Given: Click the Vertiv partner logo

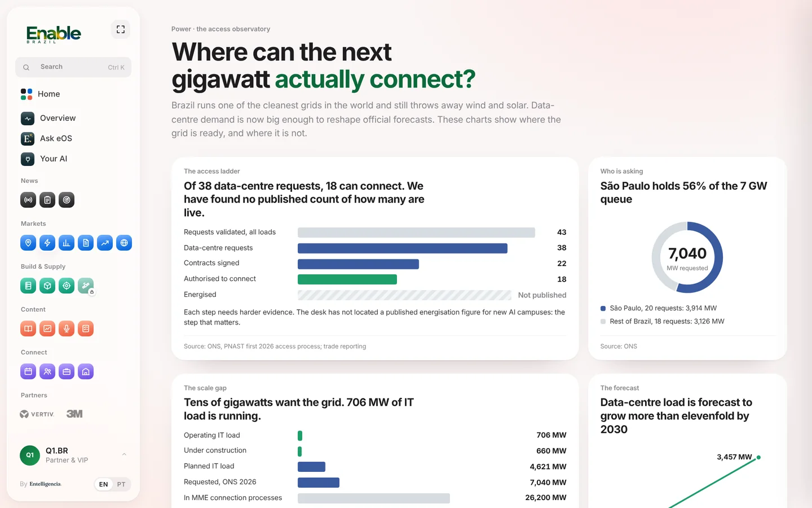Looking at the screenshot, I should 37,414.
